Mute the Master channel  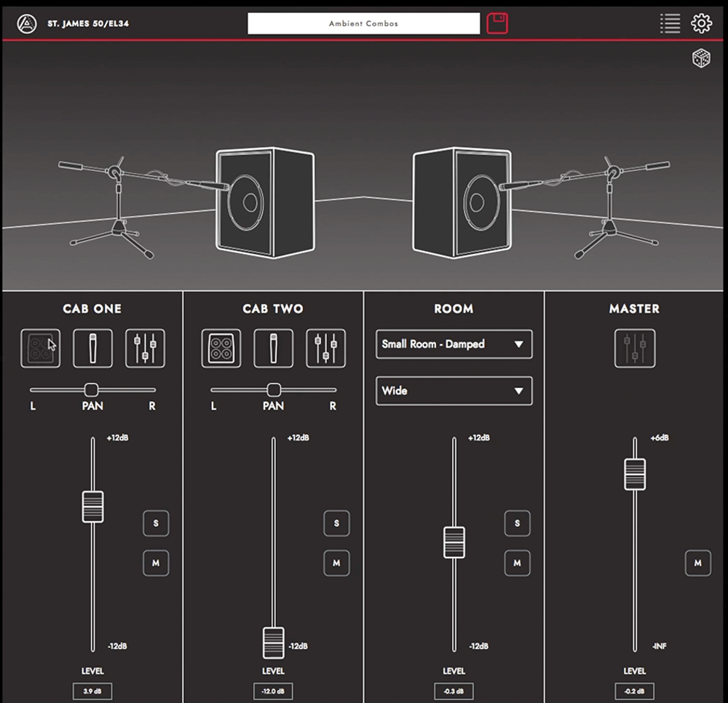tap(698, 563)
